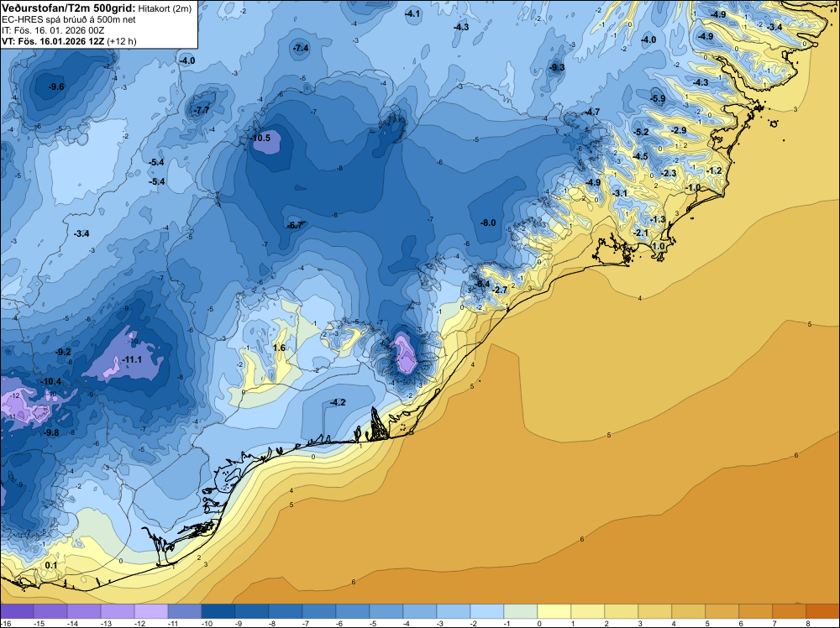Click the title text "Veðurstofan/T2m 500grid:"
Image resolution: width=840 pixels, height=628 pixels.
pyautogui.click(x=69, y=8)
